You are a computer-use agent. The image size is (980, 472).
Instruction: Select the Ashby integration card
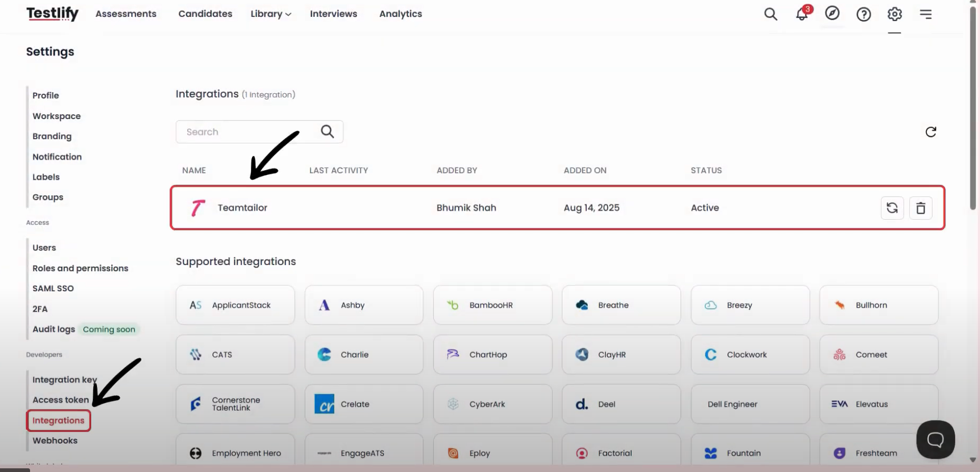[364, 305]
